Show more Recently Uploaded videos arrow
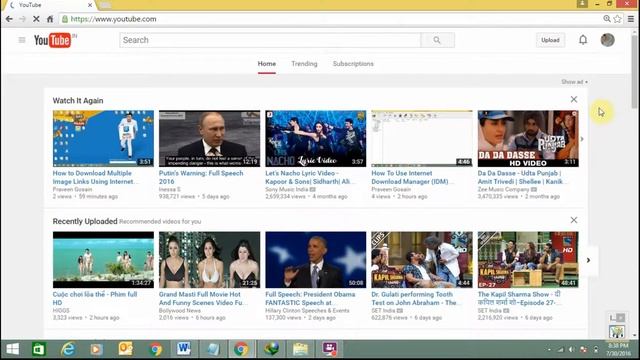 (x=588, y=260)
